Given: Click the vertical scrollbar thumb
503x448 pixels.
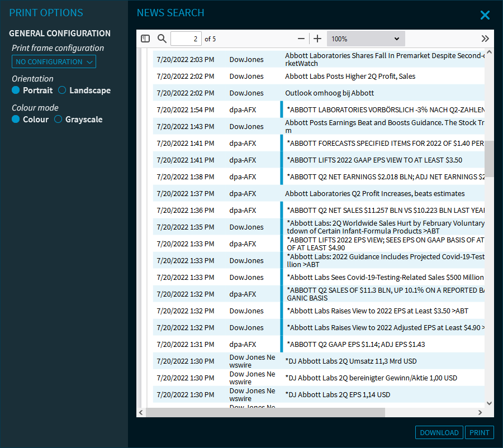Looking at the screenshot, I should (489, 159).
